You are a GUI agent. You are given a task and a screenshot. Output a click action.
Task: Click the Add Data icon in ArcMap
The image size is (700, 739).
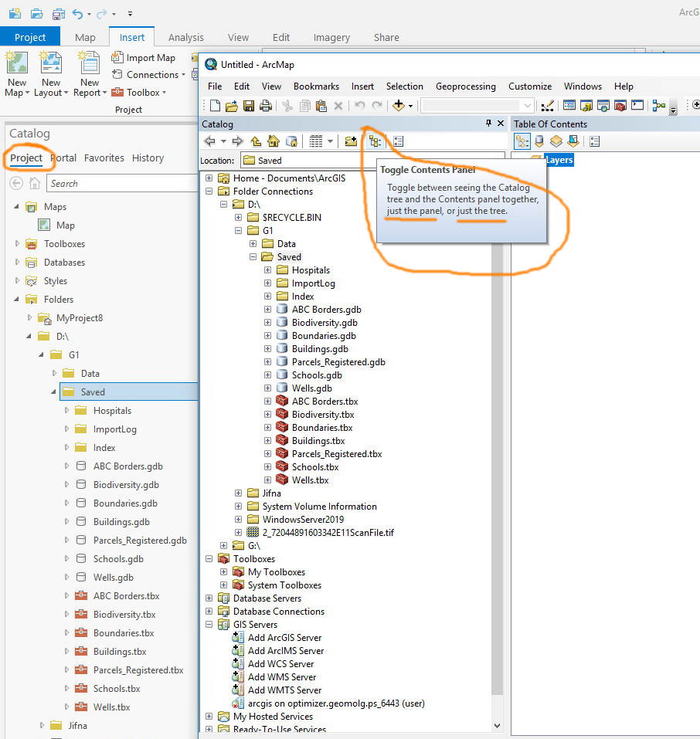pos(399,106)
